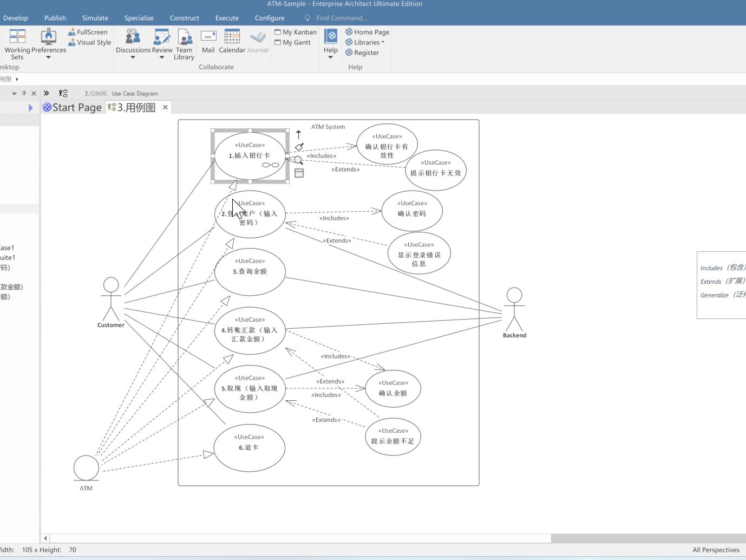Select the 6.退卡 use case
Image resolution: width=746 pixels, height=560 pixels.
pos(250,448)
